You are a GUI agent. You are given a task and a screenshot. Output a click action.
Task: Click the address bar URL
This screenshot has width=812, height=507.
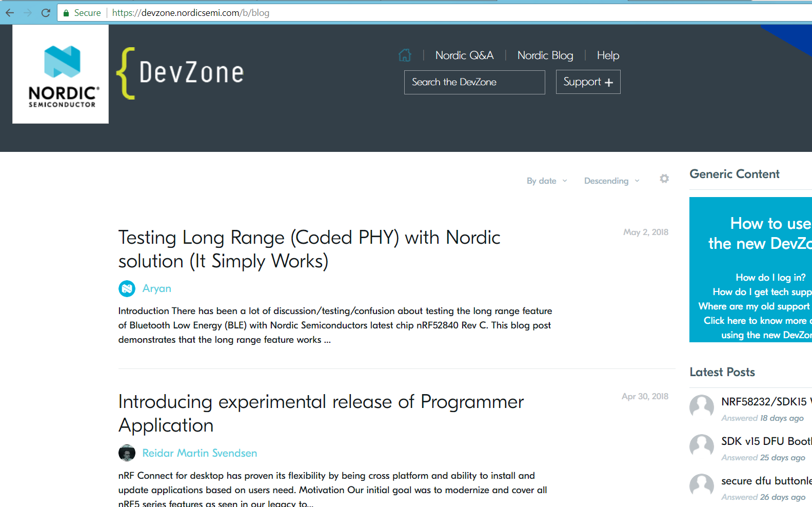[190, 13]
